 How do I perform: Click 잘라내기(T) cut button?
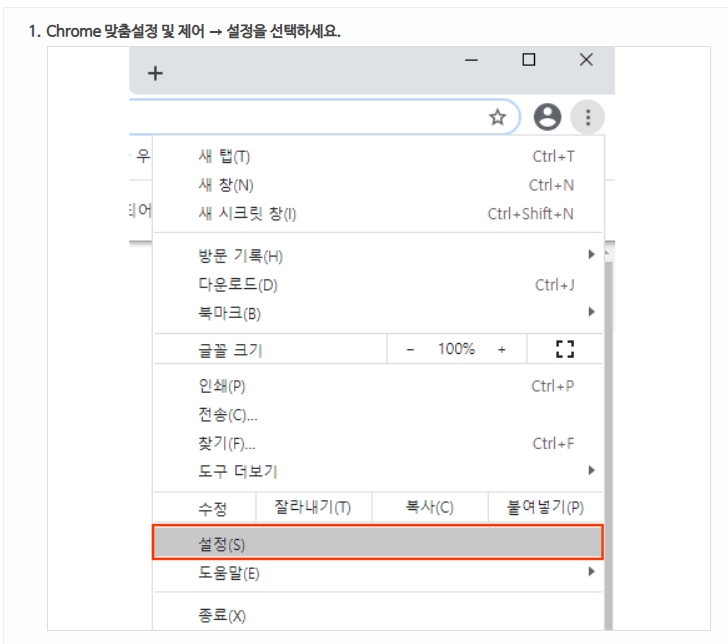(x=313, y=507)
